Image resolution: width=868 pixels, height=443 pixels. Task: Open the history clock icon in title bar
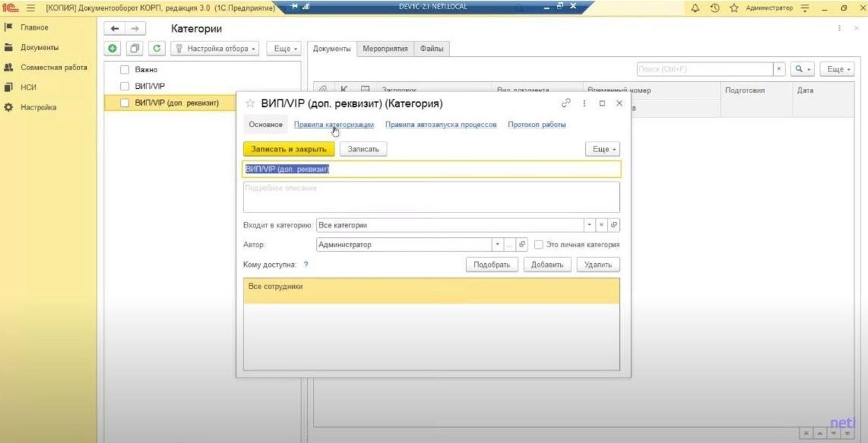pos(714,8)
